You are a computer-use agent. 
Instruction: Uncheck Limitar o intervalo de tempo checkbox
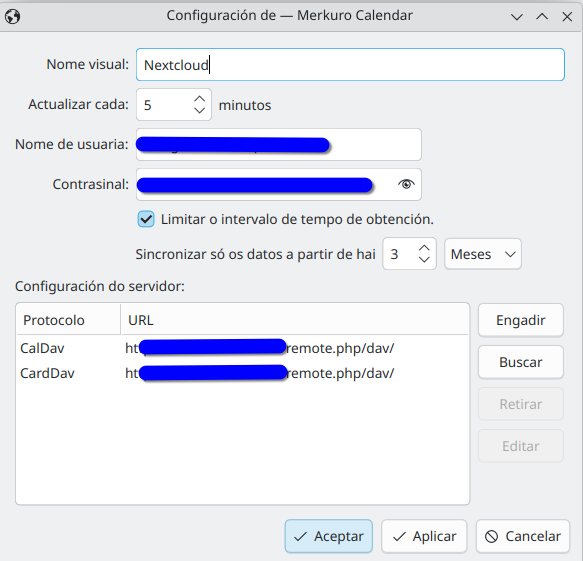[146, 219]
